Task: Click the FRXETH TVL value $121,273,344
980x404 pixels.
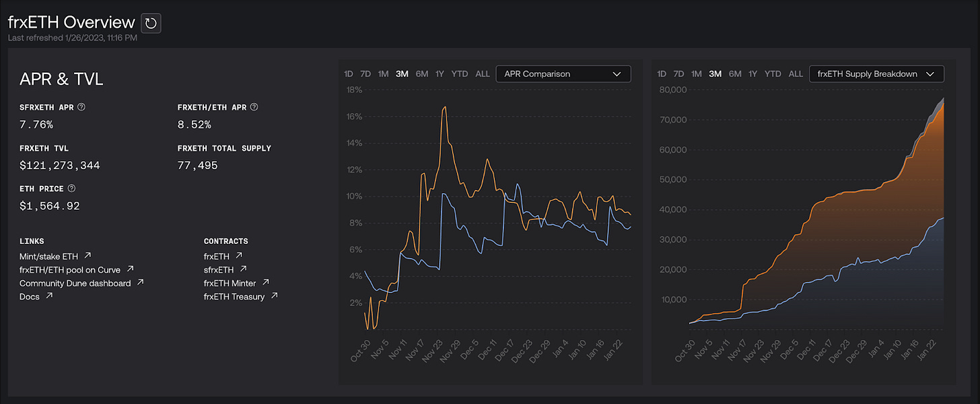Action: click(60, 165)
